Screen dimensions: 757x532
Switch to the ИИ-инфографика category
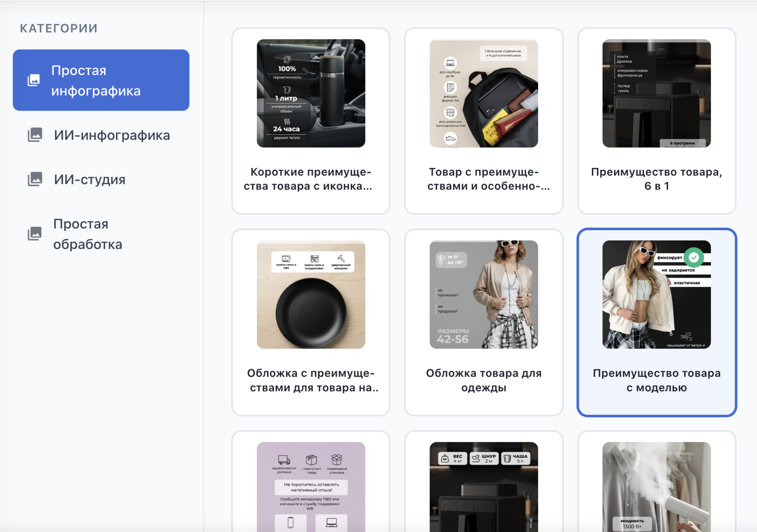pos(112,135)
